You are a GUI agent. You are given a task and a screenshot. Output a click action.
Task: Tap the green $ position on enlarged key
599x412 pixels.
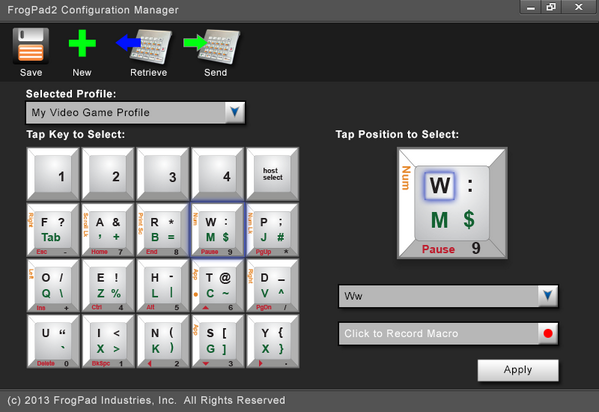coord(469,220)
